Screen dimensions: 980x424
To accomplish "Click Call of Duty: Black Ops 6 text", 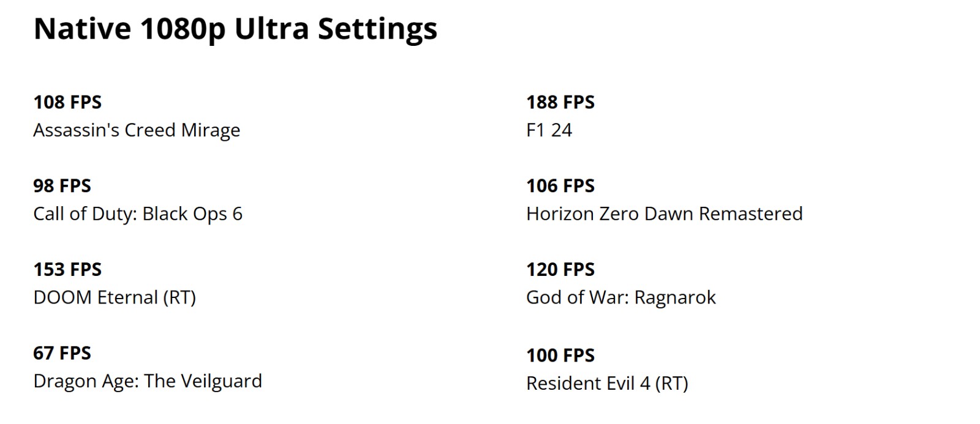I will click(x=138, y=214).
